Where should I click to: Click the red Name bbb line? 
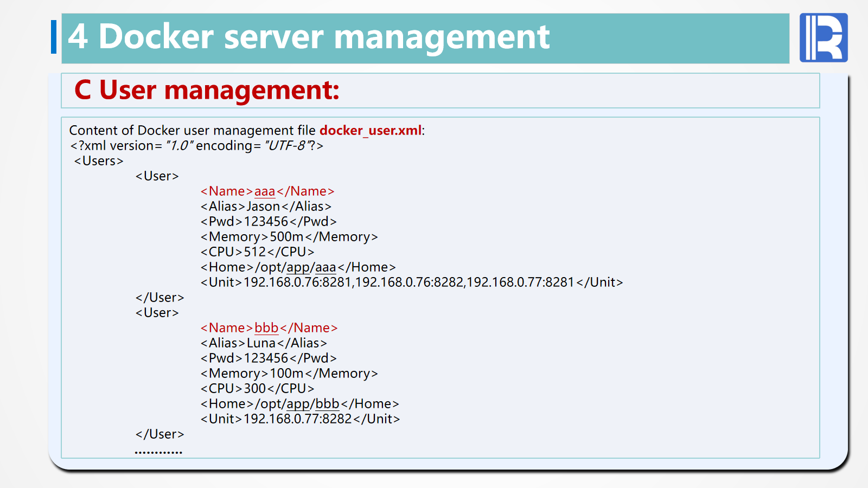[x=269, y=328]
